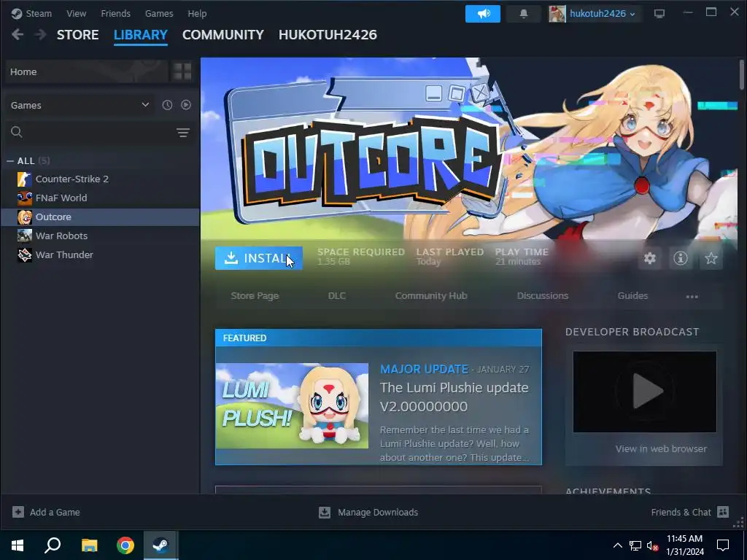
Task: Select Outcore in library list
Action: [x=100, y=217]
